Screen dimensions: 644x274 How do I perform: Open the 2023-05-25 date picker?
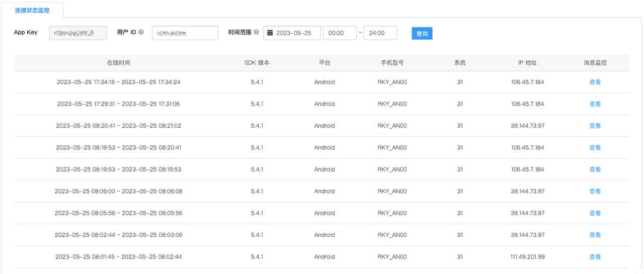[x=292, y=33]
